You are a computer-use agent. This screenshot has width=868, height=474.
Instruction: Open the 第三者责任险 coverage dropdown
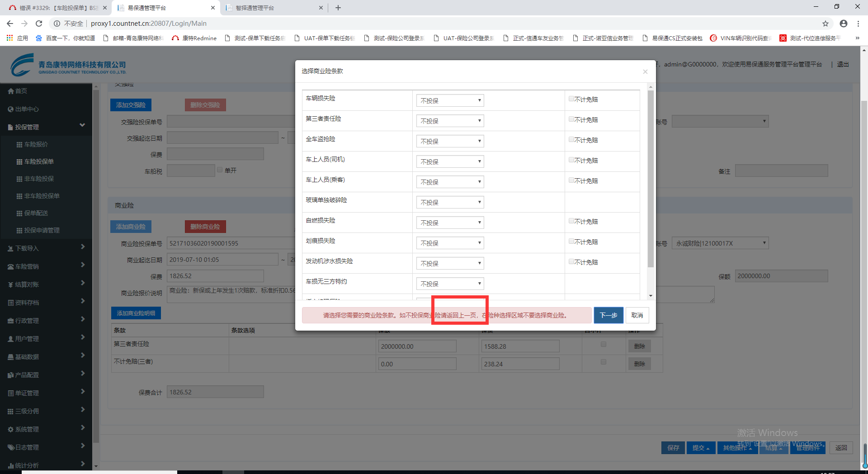pyautogui.click(x=450, y=121)
